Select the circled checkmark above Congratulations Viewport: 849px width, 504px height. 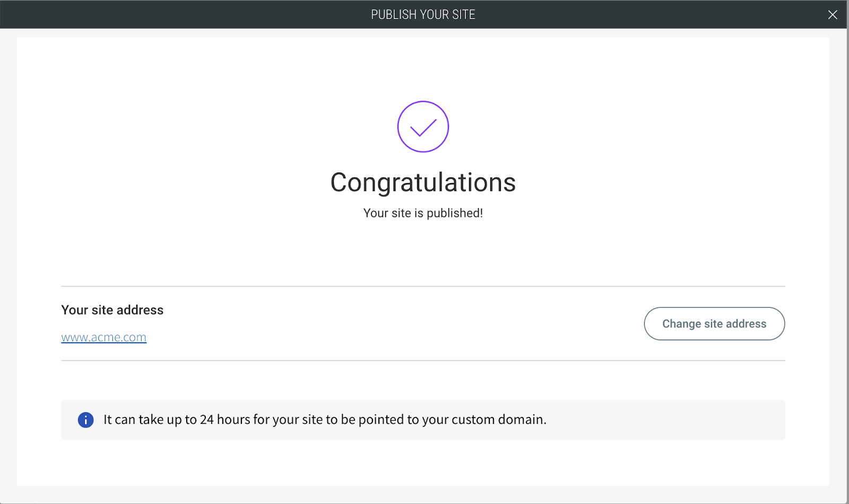[423, 127]
